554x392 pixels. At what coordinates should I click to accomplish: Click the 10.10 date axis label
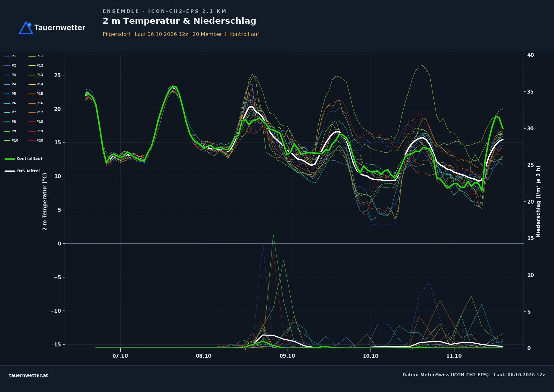tap(371, 356)
